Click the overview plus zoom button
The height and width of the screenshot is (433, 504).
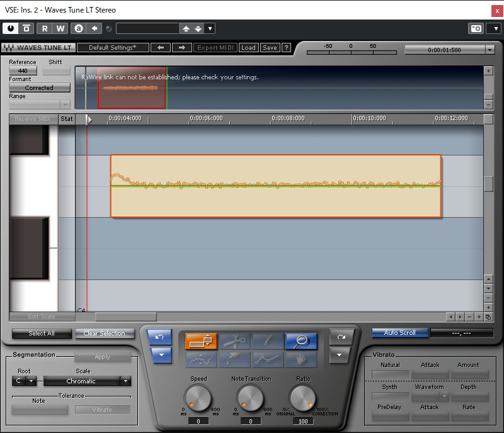489,70
